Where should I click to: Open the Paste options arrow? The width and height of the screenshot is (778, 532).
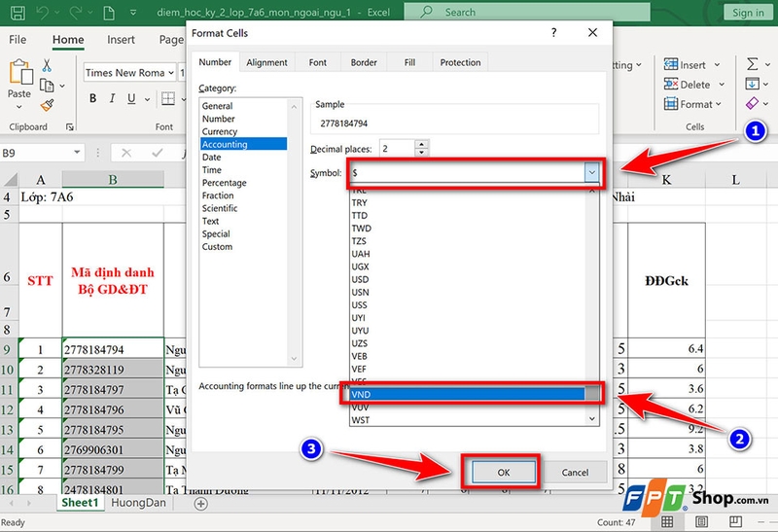point(18,107)
